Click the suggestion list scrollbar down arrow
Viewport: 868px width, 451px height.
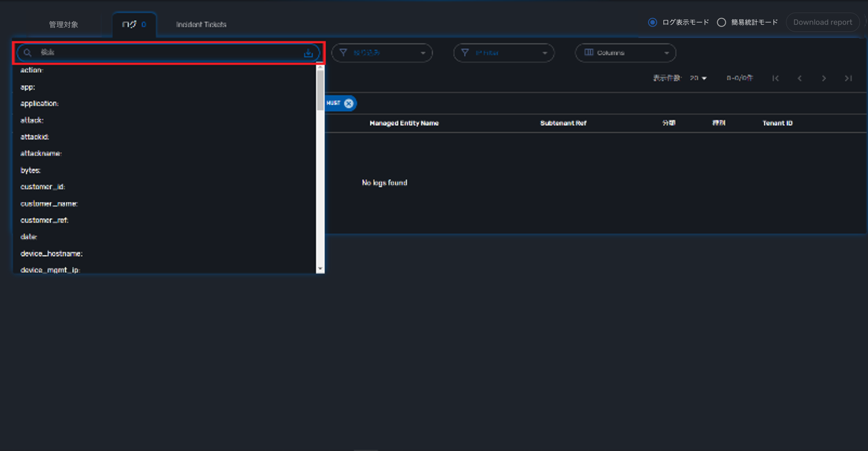320,268
